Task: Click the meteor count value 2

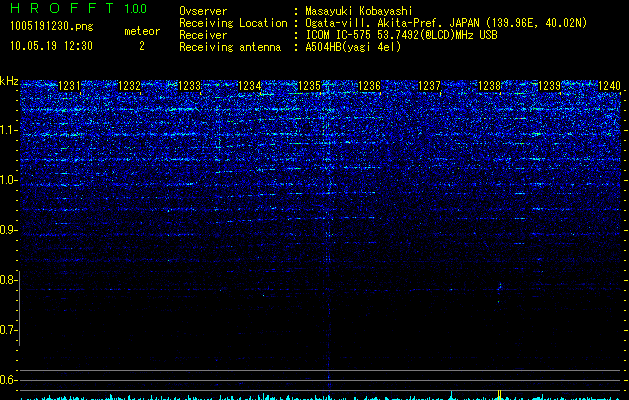Action: click(x=142, y=46)
